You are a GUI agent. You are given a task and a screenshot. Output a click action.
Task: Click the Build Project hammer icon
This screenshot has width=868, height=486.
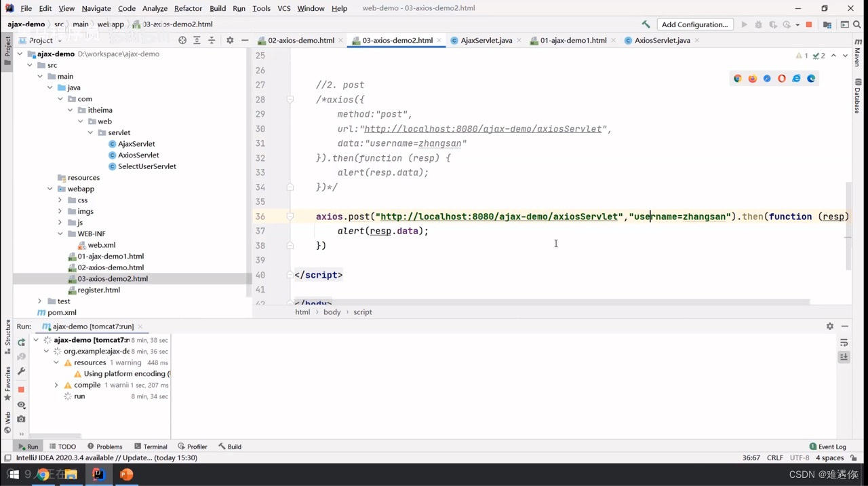pyautogui.click(x=646, y=24)
